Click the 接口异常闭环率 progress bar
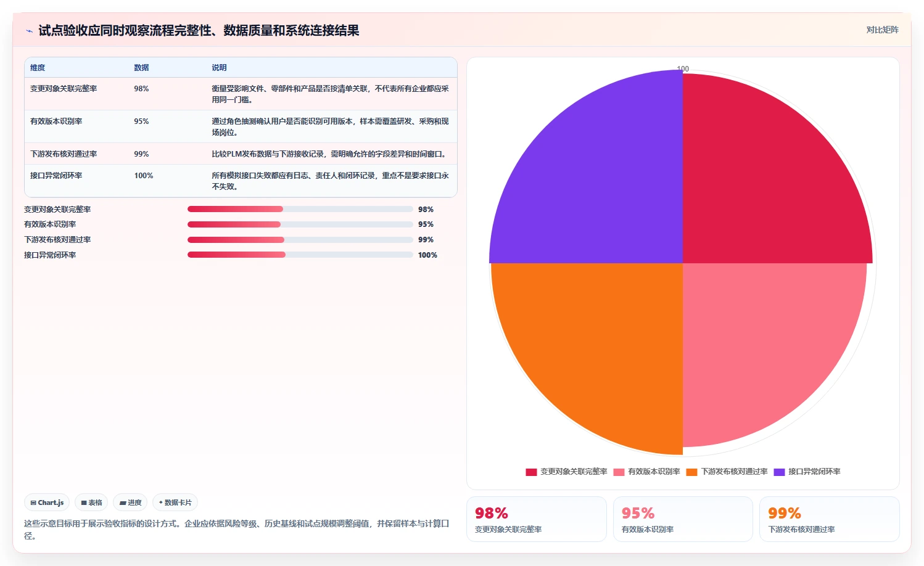924x566 pixels. point(300,255)
